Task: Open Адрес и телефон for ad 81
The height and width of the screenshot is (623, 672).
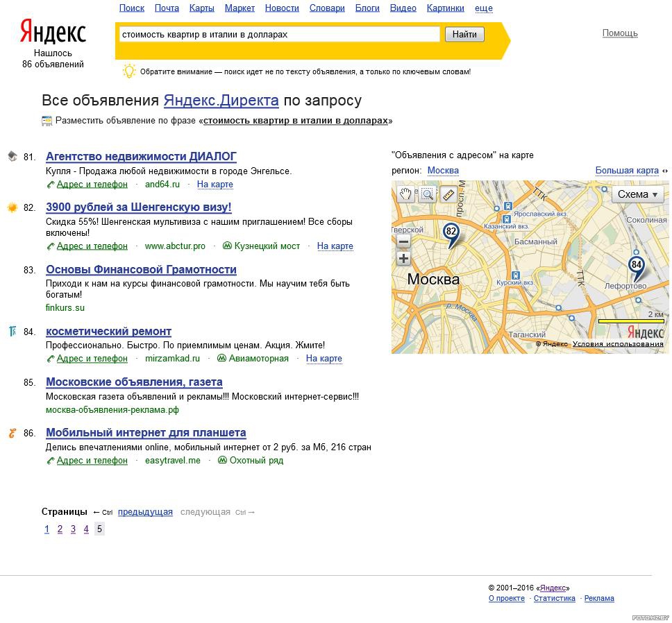Action: (92, 184)
